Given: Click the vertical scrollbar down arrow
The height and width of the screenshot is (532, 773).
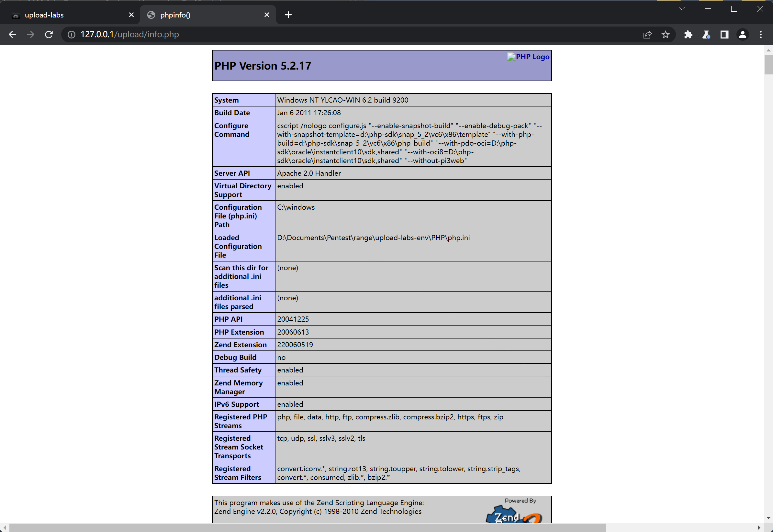Looking at the screenshot, I should [769, 518].
